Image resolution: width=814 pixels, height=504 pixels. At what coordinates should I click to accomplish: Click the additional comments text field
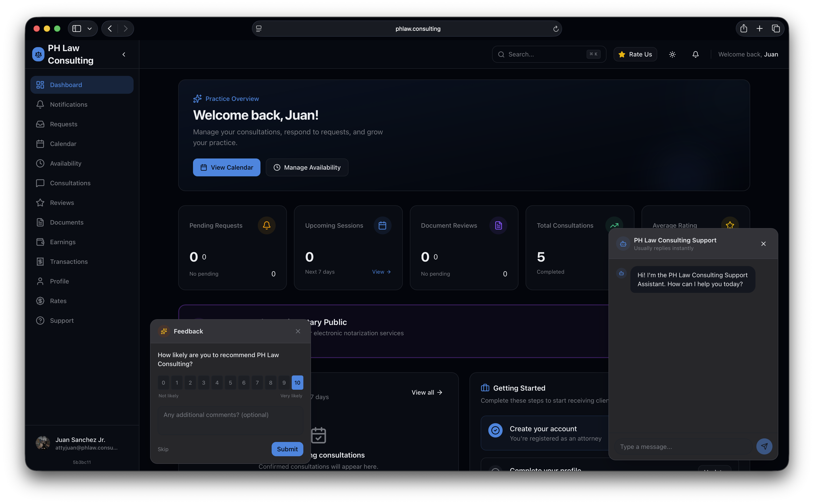[x=230, y=421]
